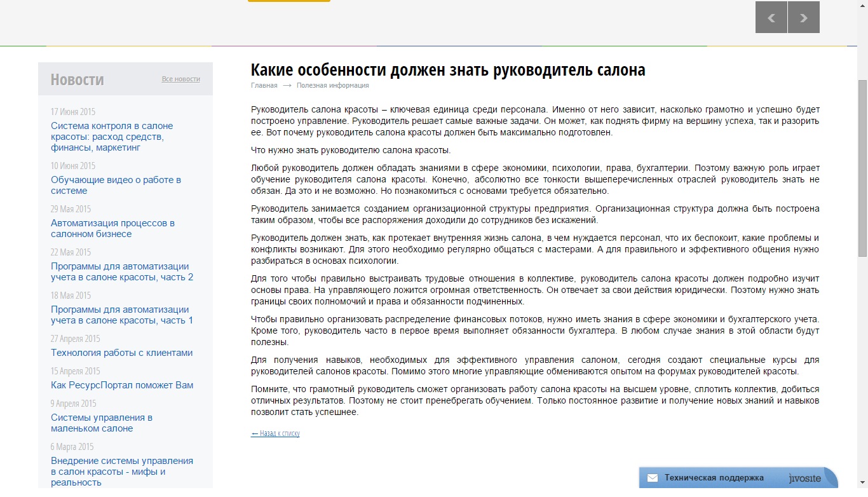Click date 22 Мая 2015
The height and width of the screenshot is (497, 868).
(x=71, y=252)
